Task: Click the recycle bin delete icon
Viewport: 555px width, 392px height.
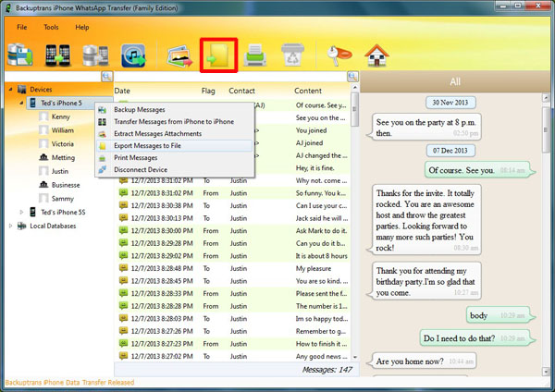Action: [292, 55]
